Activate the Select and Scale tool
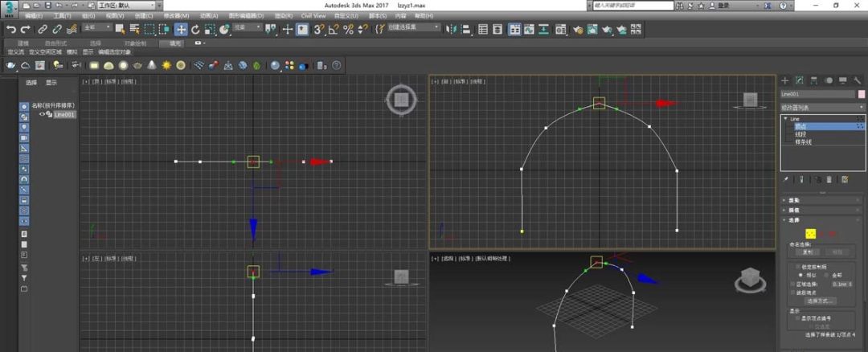Image resolution: width=868 pixels, height=352 pixels. (x=210, y=29)
